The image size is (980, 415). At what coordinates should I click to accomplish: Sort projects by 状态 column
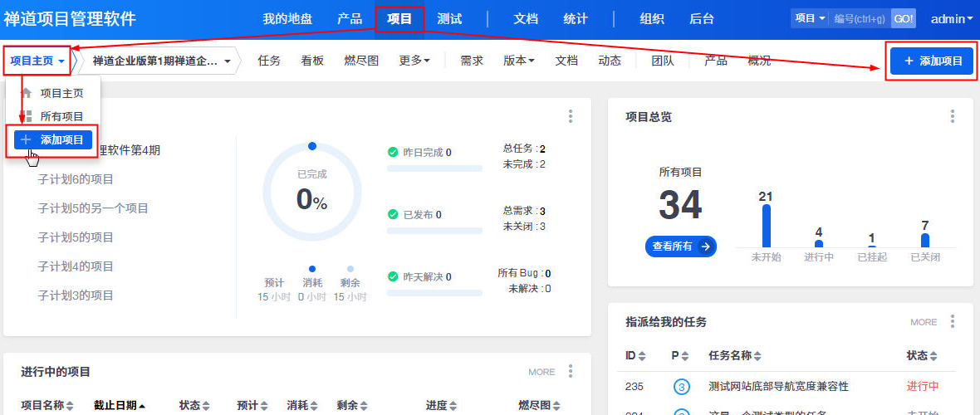[x=194, y=406]
